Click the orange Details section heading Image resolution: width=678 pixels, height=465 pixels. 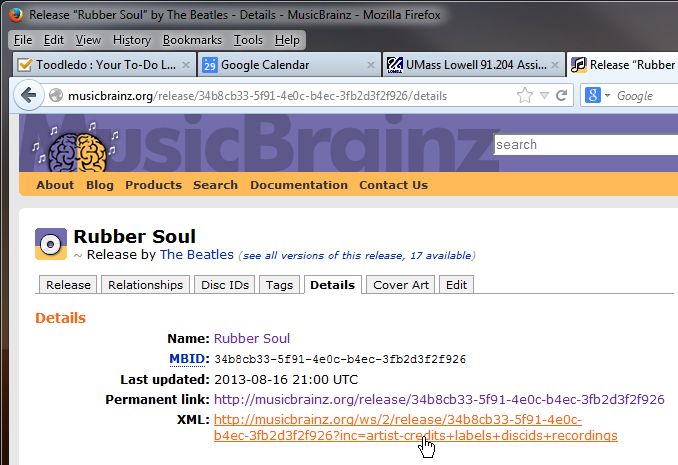click(x=61, y=318)
